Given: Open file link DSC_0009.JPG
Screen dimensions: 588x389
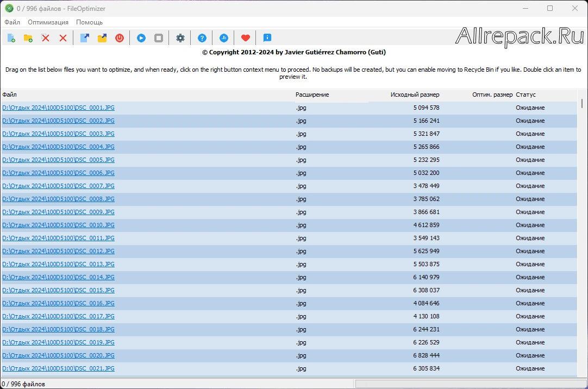Looking at the screenshot, I should coord(59,212).
